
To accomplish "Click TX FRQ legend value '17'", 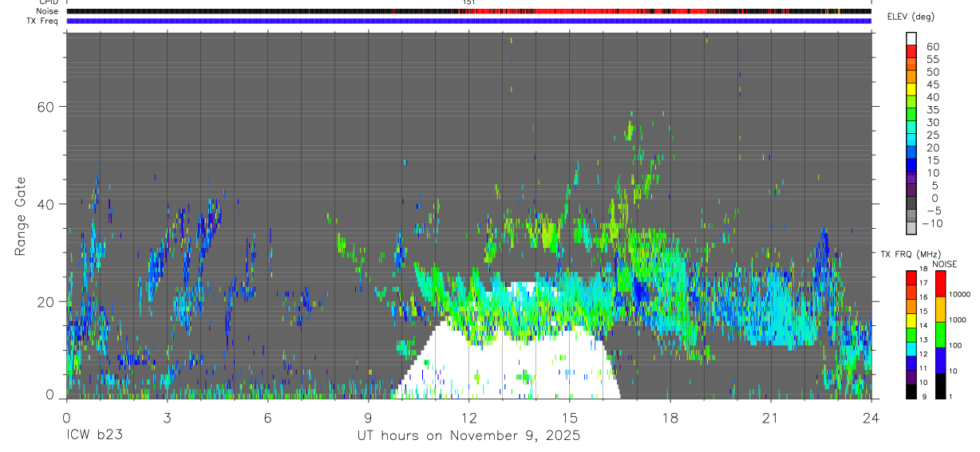I will pyautogui.click(x=923, y=283).
